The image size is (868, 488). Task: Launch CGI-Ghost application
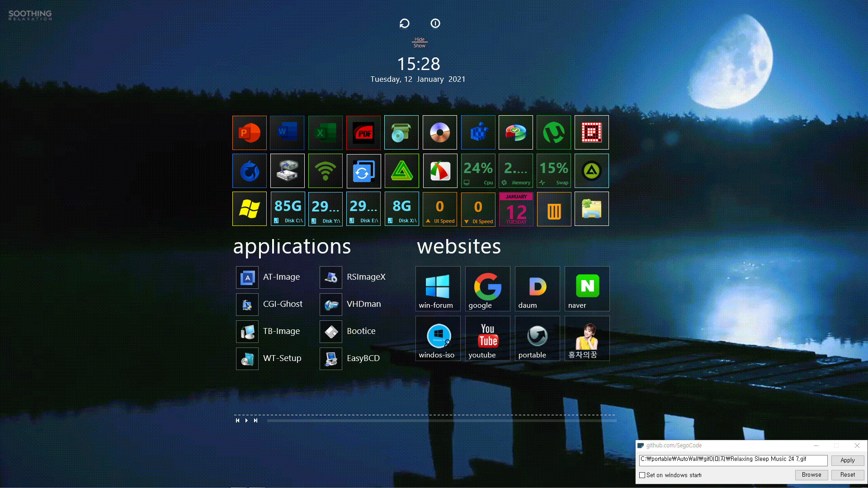(x=269, y=304)
